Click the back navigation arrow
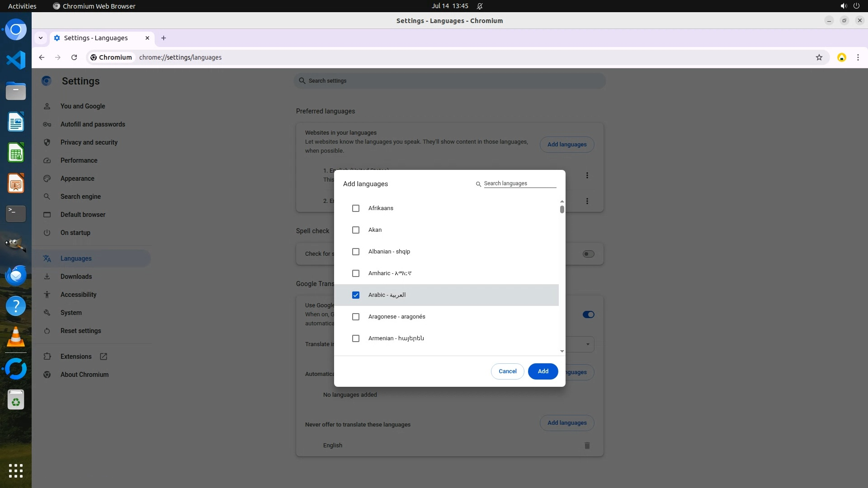Screen dimensions: 868x488 [x=42, y=57]
